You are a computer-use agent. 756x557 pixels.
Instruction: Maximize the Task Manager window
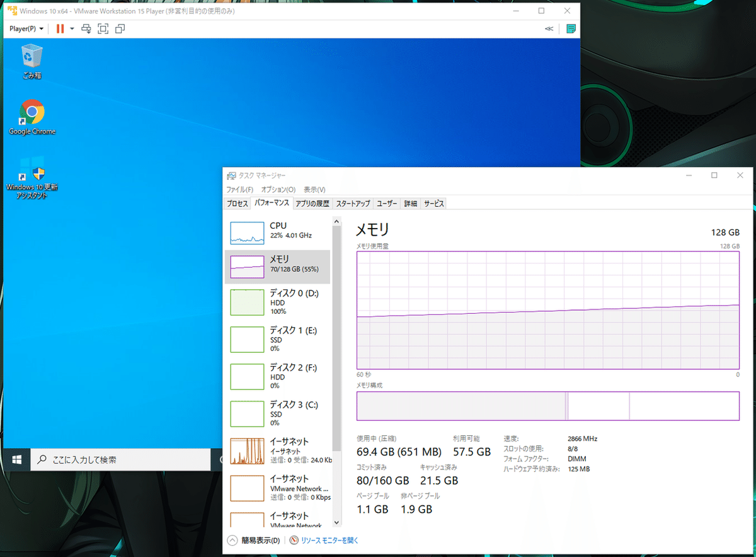click(x=714, y=176)
